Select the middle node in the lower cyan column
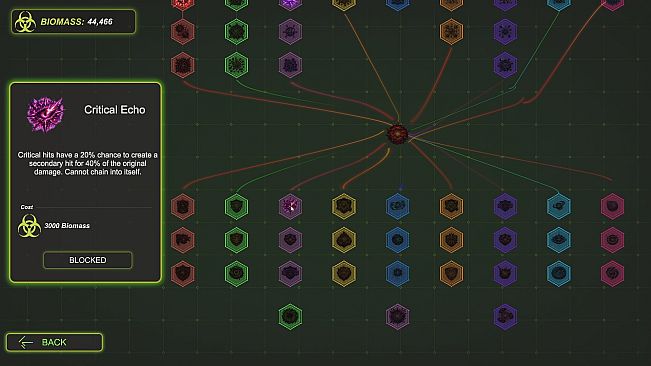Screen dimensions: 651x366 coord(559,240)
